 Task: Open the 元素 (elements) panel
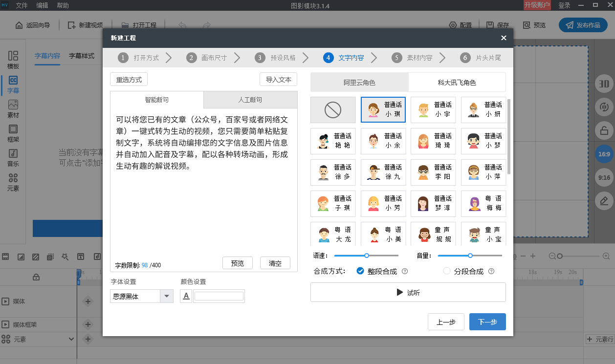tap(13, 182)
